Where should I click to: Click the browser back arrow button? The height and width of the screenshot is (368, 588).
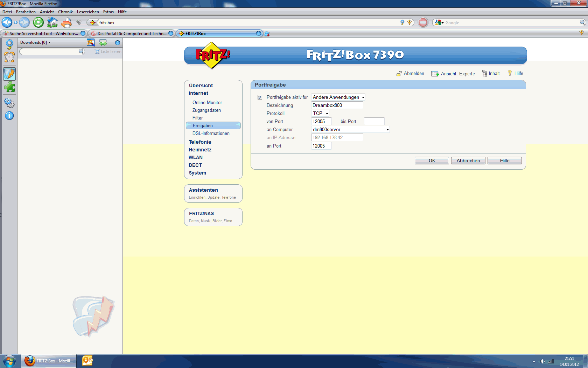7,22
